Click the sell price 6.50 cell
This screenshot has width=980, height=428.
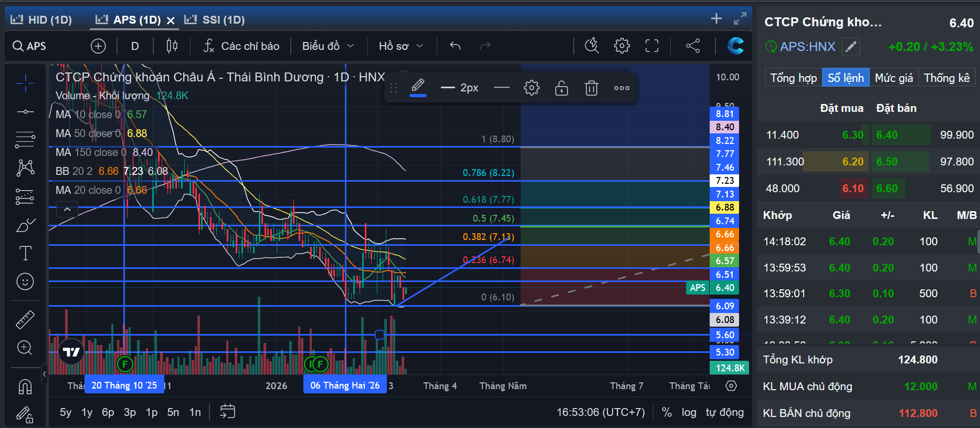click(887, 162)
